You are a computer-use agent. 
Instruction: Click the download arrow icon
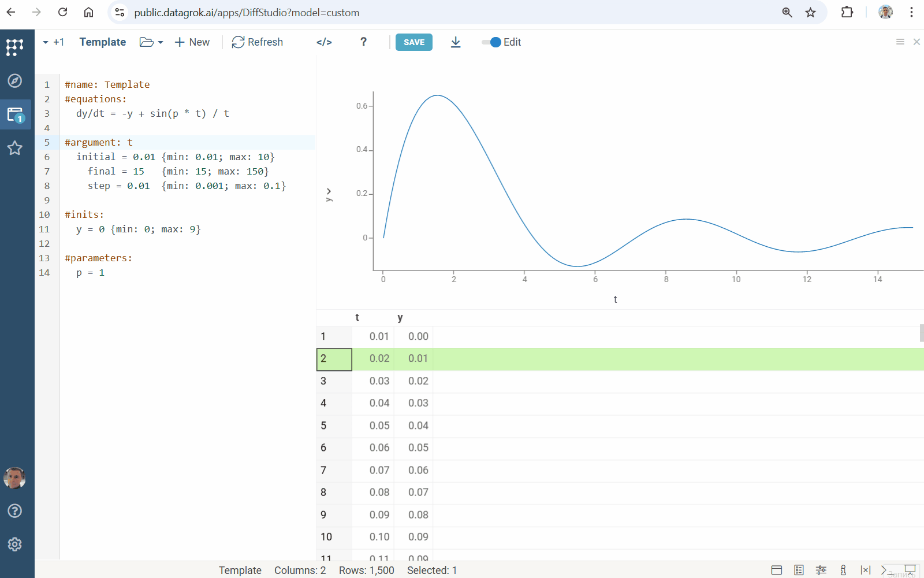pos(456,42)
